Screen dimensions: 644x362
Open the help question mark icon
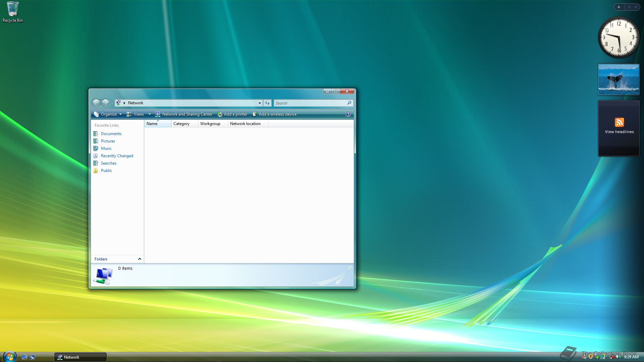(x=348, y=114)
